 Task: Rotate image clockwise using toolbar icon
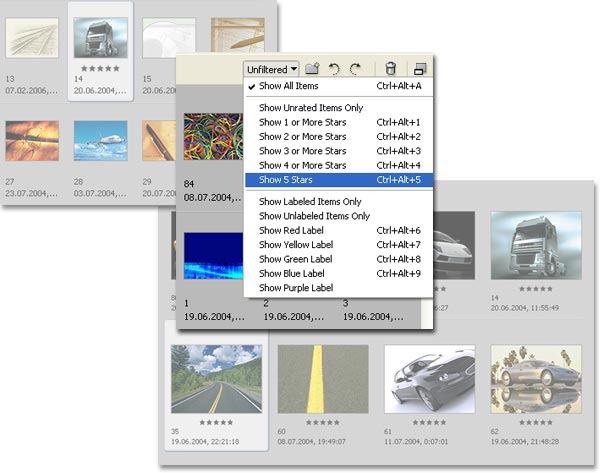tap(354, 69)
